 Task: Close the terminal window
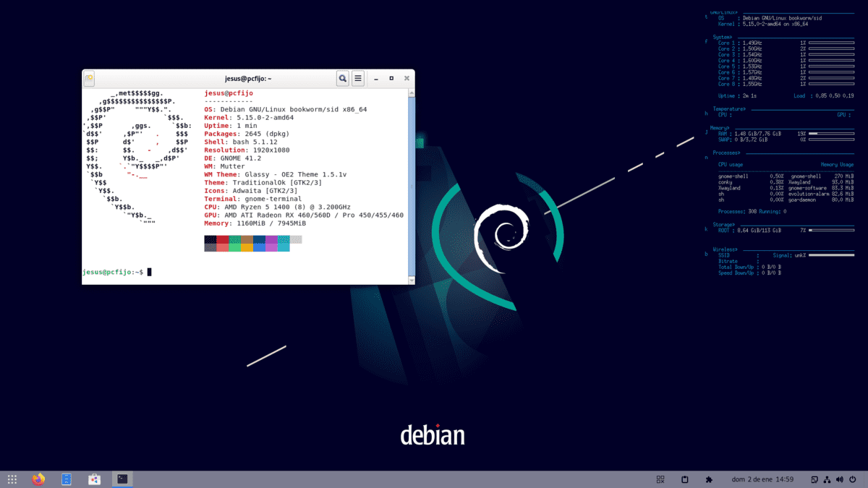pos(407,78)
